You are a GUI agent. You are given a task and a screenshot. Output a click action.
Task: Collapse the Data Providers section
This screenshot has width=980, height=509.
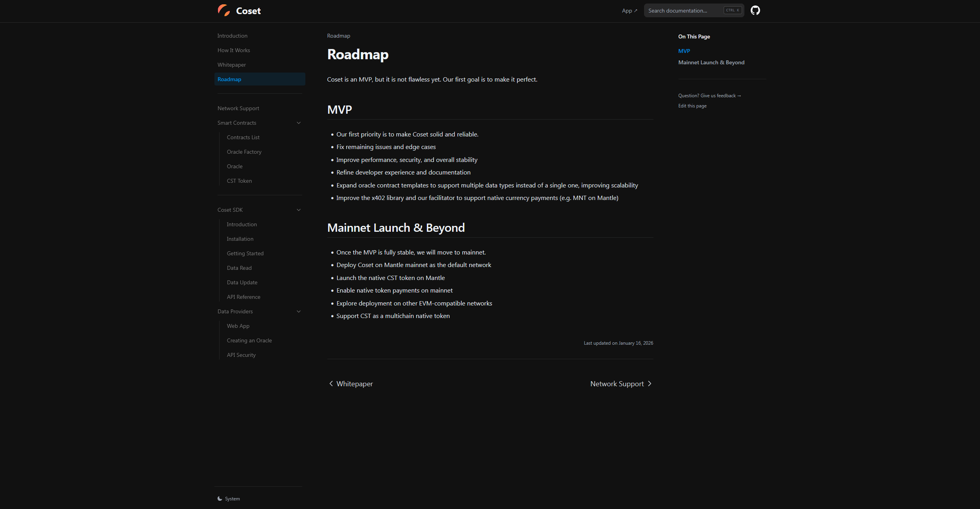click(299, 311)
